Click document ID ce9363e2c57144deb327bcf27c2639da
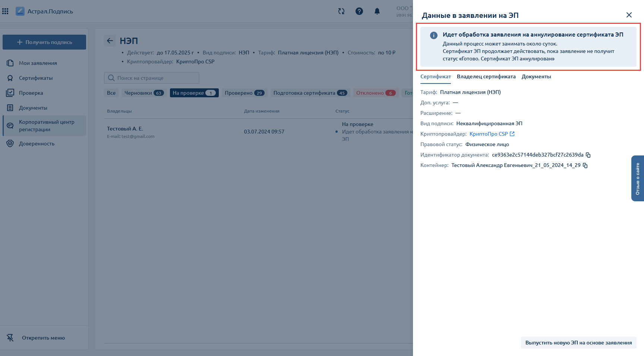This screenshot has width=644, height=356. (x=538, y=155)
